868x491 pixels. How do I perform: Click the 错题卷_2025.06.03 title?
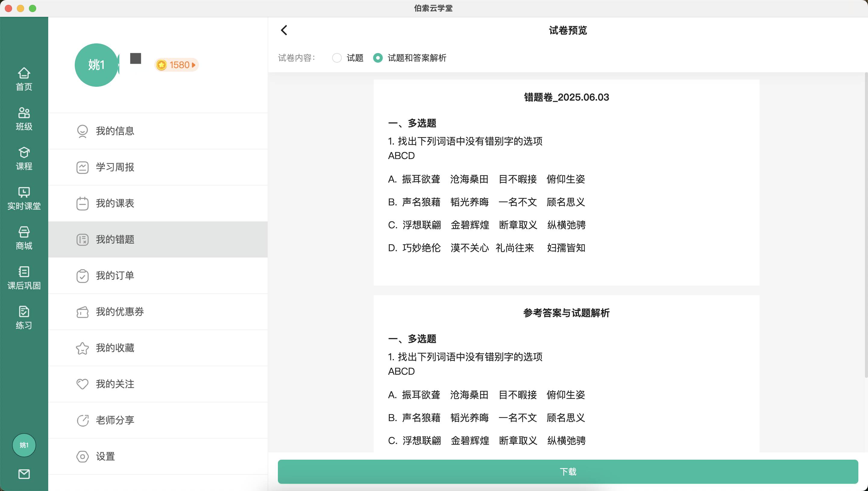pos(566,97)
